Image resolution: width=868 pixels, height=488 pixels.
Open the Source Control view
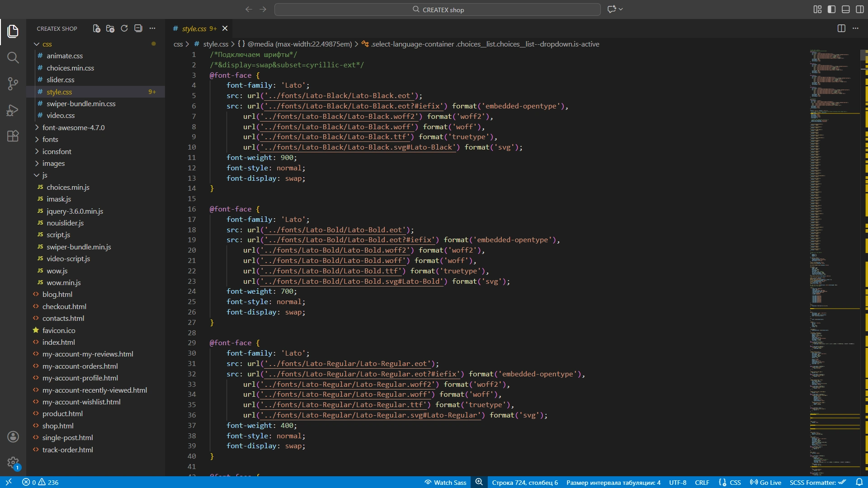13,84
